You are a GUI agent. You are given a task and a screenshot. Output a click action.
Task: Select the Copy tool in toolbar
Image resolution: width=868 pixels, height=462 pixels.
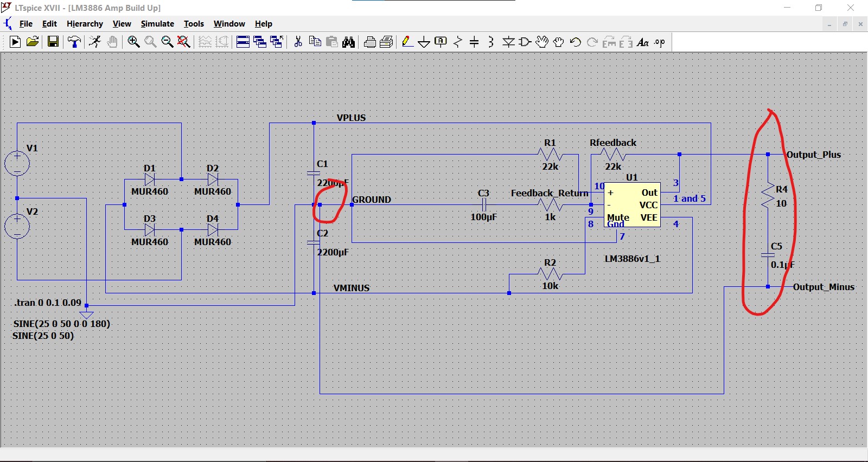pos(315,42)
